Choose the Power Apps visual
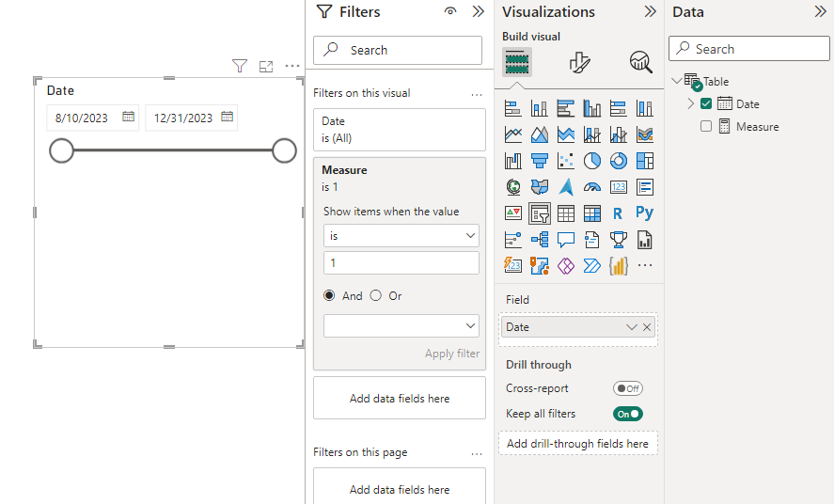Viewport: 834px width, 504px height. click(565, 265)
